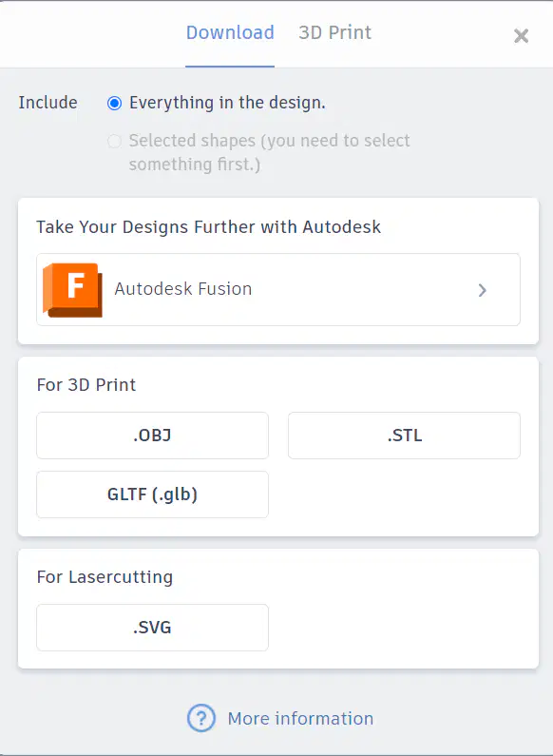The width and height of the screenshot is (553, 756).
Task: Click the For 3D Print heading
Action: coord(86,385)
